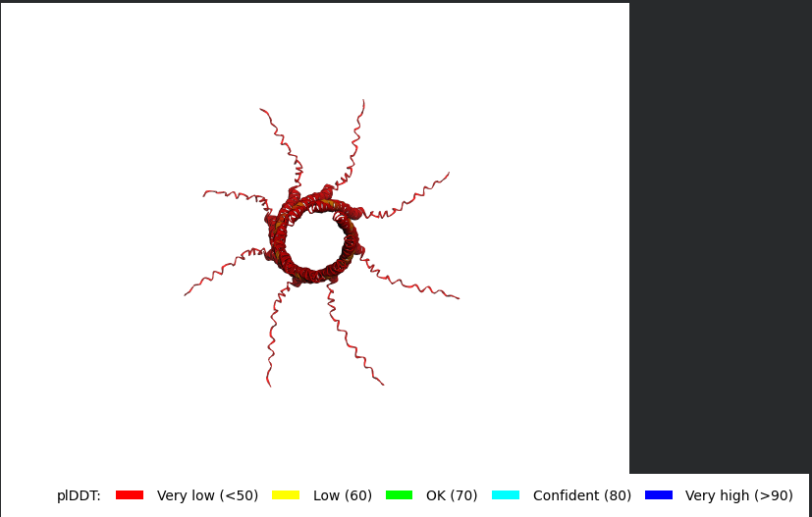This screenshot has height=517, width=812.
Task: Click the yellow Low plDDT swatch
Action: click(286, 495)
